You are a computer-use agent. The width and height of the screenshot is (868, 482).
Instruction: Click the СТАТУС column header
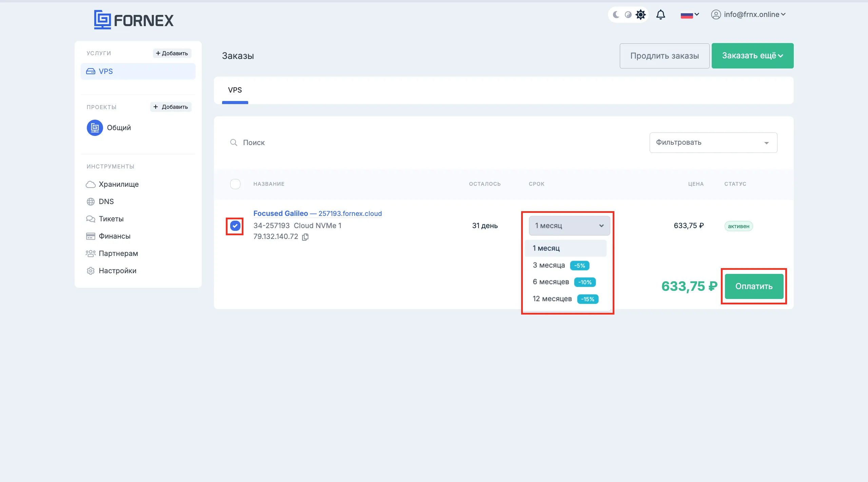coord(735,184)
